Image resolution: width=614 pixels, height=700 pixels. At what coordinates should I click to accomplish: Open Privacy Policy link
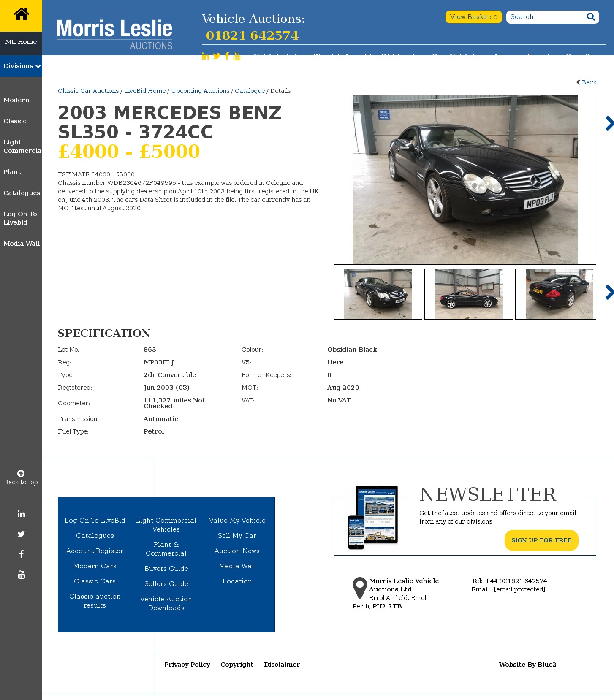(x=187, y=665)
